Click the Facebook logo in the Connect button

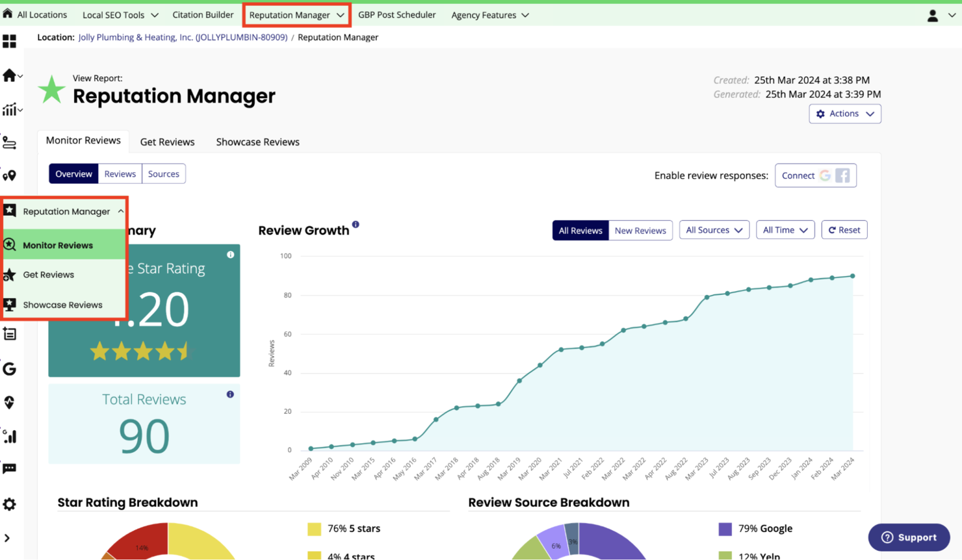[842, 175]
